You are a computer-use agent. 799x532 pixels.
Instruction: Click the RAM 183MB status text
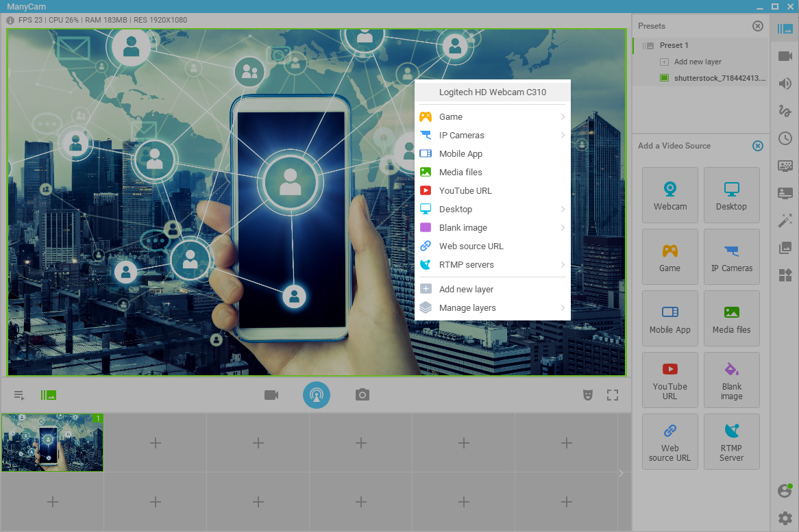(106, 20)
